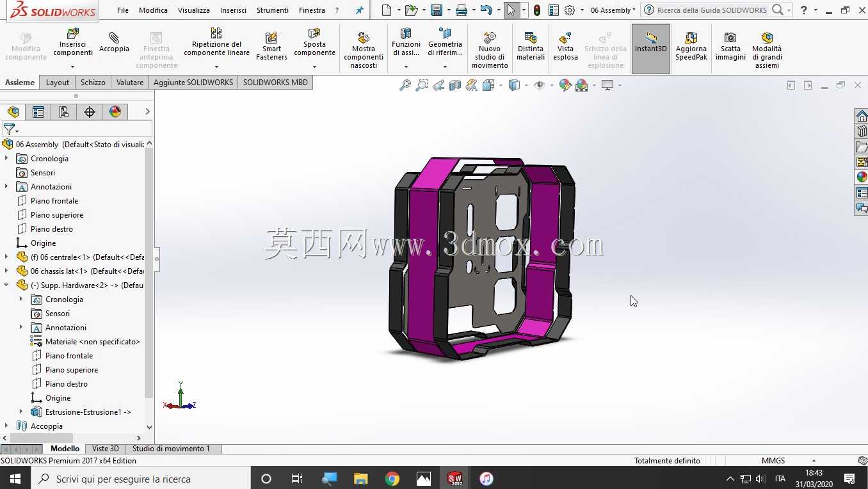Open the Inserisci menu
The height and width of the screenshot is (489, 868).
tap(233, 10)
